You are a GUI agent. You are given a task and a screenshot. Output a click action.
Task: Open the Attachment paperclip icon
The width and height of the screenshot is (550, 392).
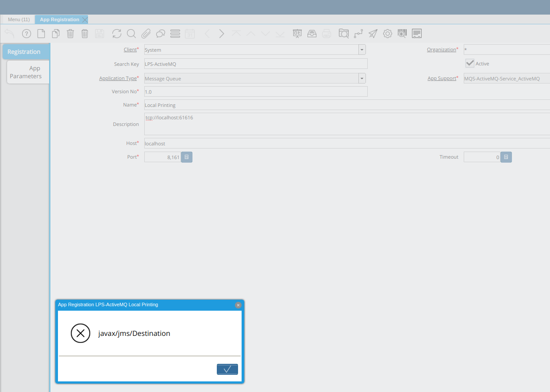[146, 34]
